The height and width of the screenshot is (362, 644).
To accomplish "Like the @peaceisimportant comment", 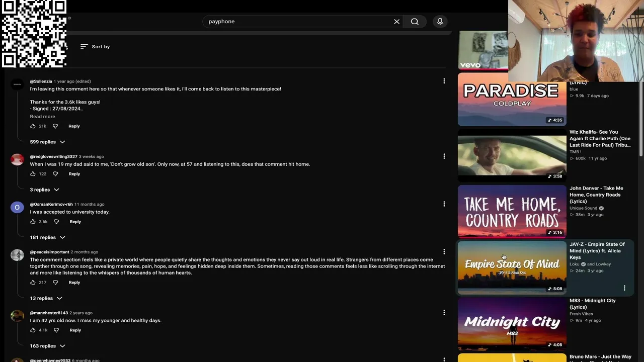I will pyautogui.click(x=33, y=283).
